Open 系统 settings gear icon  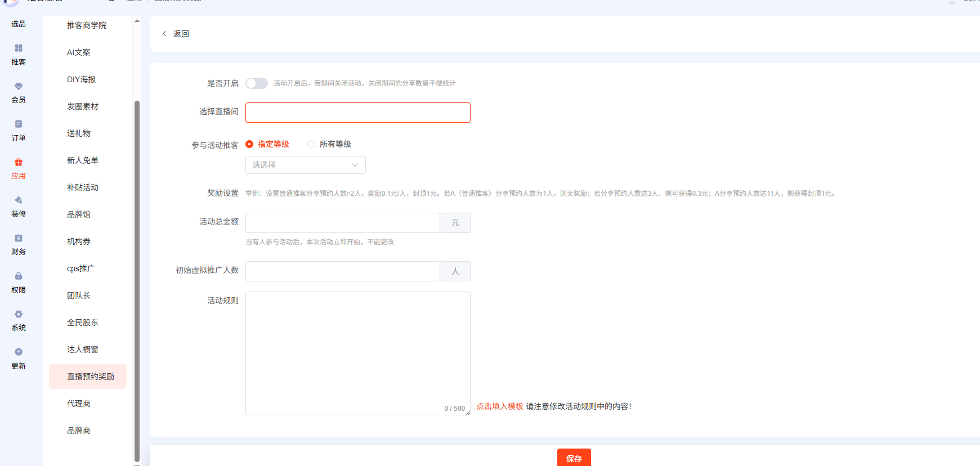coord(19,315)
